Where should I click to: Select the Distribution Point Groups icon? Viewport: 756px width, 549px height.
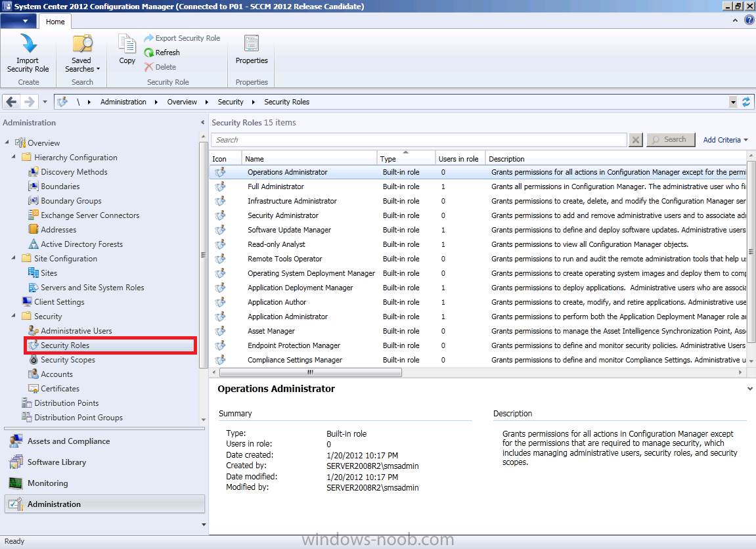point(27,418)
